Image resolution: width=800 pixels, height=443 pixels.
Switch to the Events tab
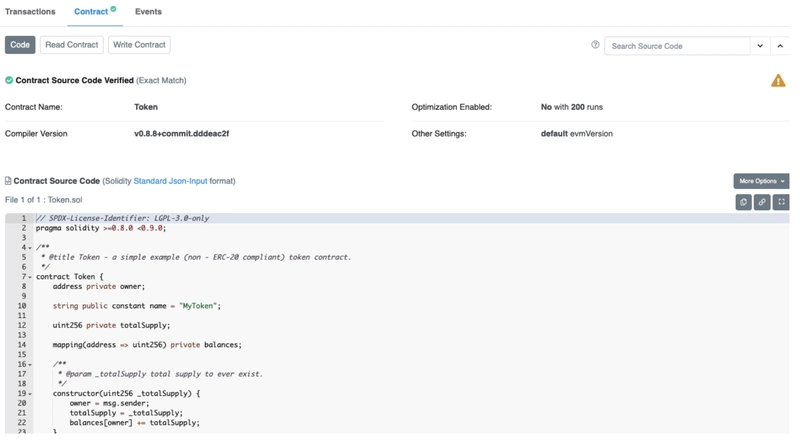coord(148,11)
